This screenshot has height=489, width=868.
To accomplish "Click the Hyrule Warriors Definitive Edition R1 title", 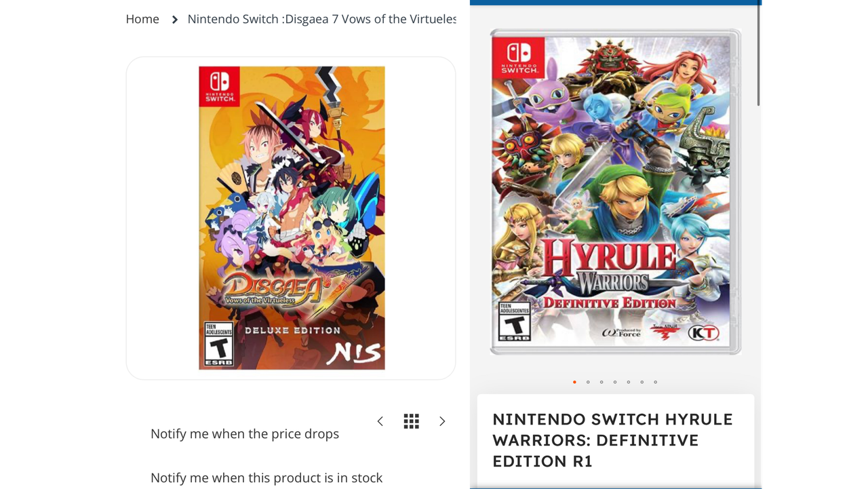I will click(612, 440).
